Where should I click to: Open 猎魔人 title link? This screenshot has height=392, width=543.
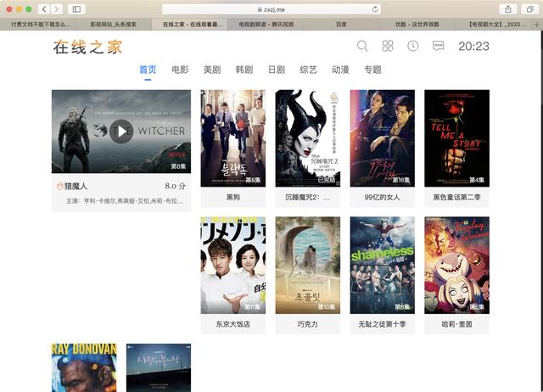pyautogui.click(x=76, y=187)
